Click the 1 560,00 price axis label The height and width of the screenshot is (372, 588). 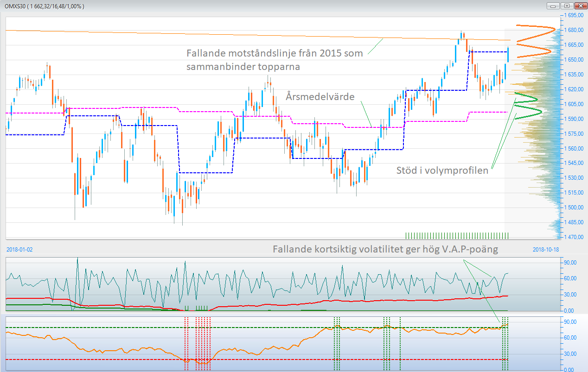point(574,149)
